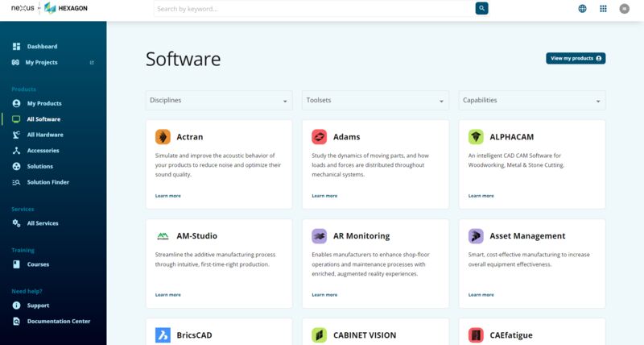Click the BricsCAD card title
644x345 pixels.
194,335
